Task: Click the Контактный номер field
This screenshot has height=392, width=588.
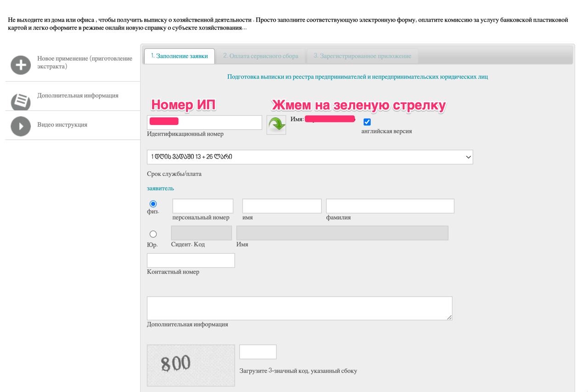Action: point(191,260)
